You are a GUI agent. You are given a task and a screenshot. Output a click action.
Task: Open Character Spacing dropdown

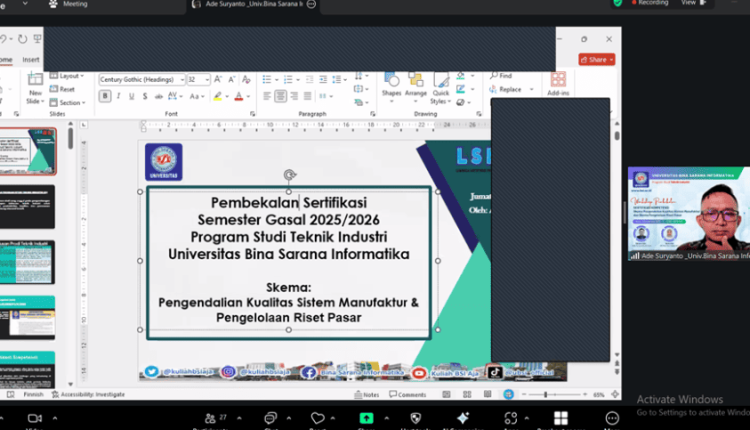175,96
